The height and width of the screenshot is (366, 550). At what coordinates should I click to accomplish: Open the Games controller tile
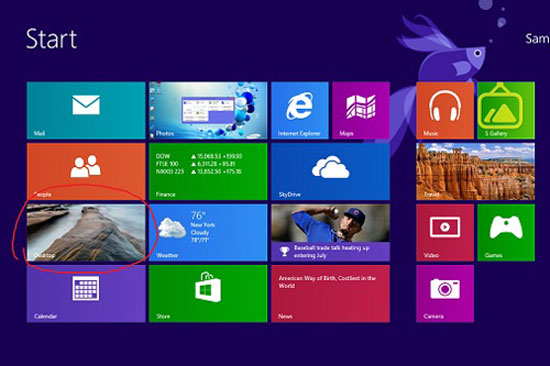[x=506, y=233]
